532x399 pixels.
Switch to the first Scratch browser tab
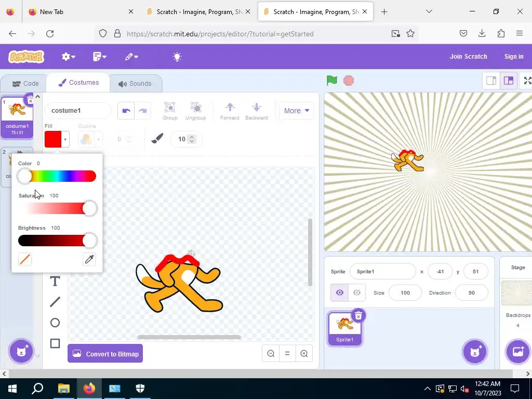[x=199, y=11]
